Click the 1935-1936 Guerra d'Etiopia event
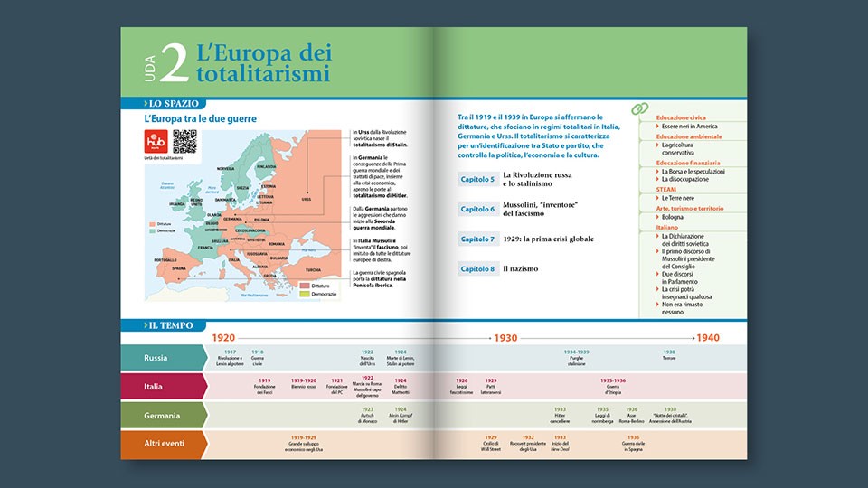This screenshot has width=868, height=488. point(613,387)
